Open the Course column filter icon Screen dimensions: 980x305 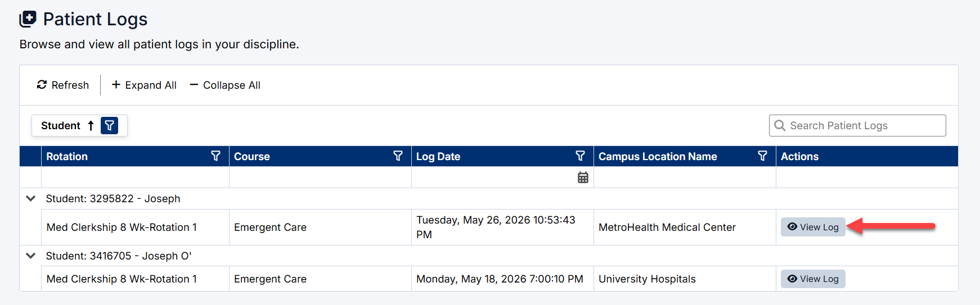[398, 156]
